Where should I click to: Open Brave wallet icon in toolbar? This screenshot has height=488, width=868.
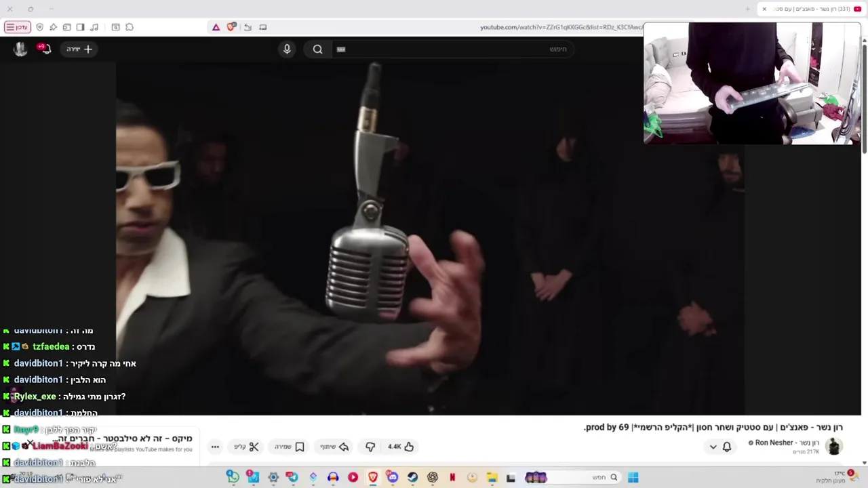pyautogui.click(x=67, y=27)
